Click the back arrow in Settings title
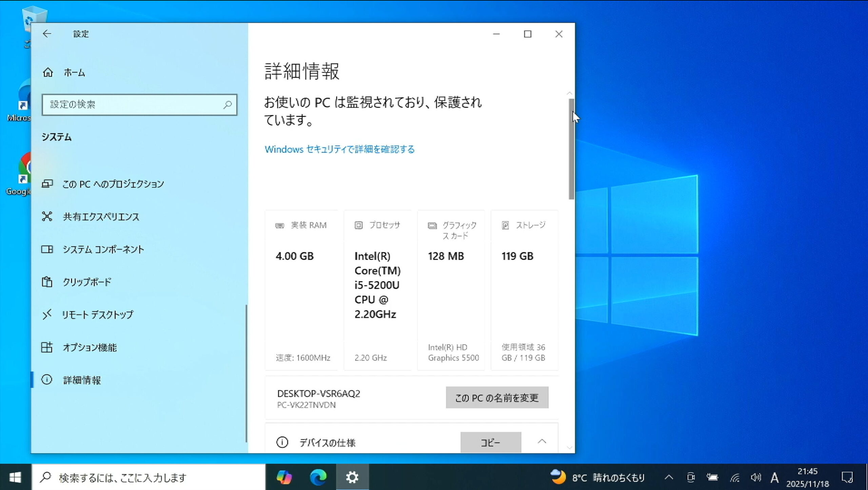Screen dimensions: 868x490 (47, 34)
